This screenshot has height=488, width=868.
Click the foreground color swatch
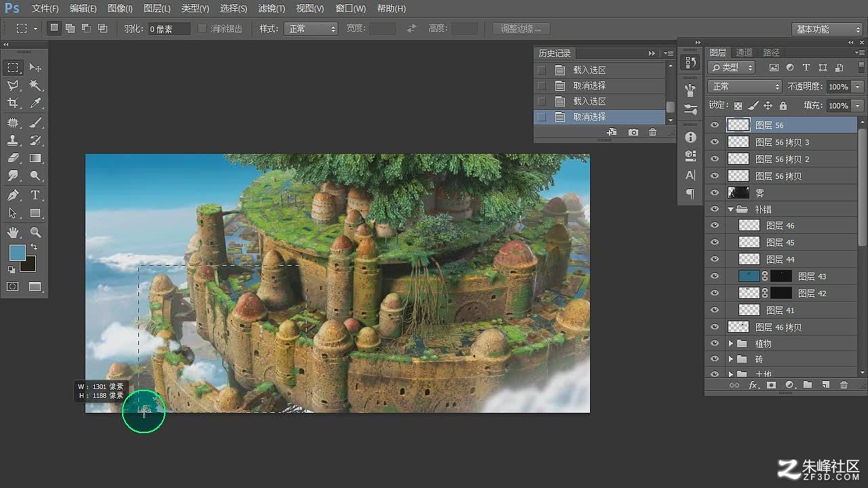pos(17,252)
